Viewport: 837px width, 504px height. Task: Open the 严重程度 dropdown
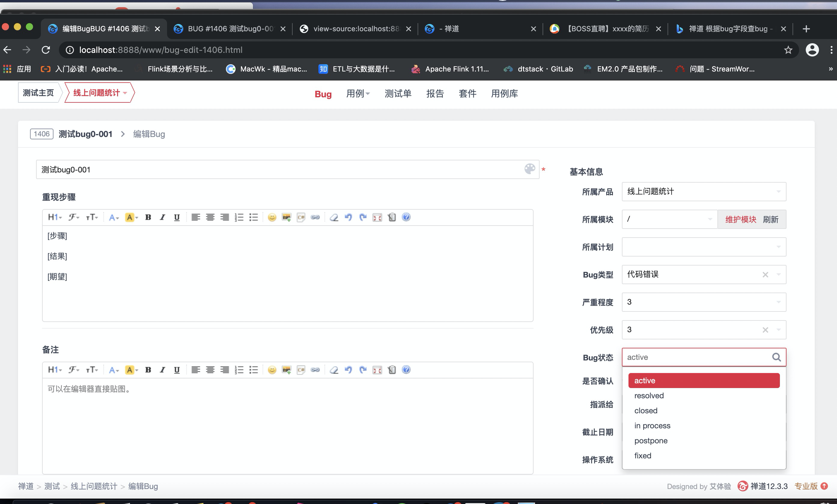pos(704,302)
